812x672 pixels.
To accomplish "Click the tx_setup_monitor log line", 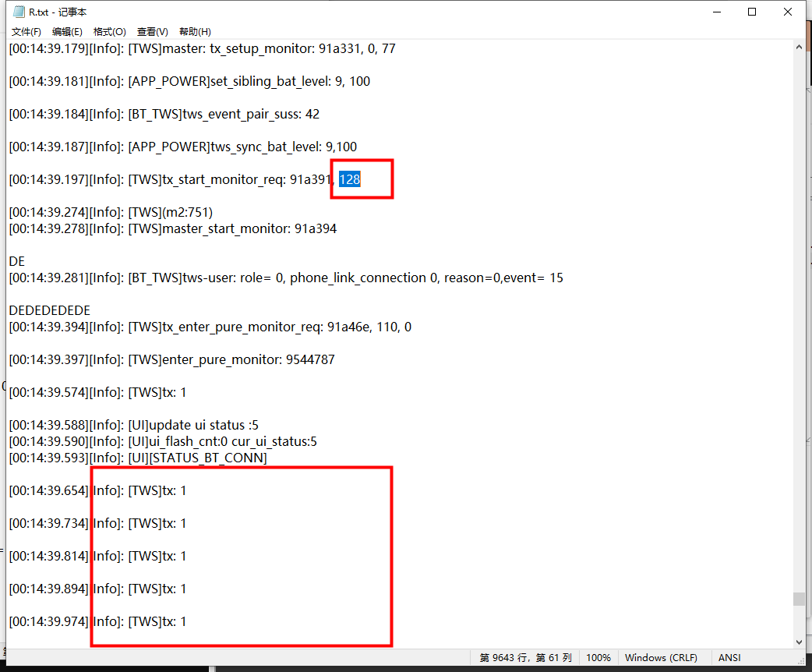I will pyautogui.click(x=203, y=48).
